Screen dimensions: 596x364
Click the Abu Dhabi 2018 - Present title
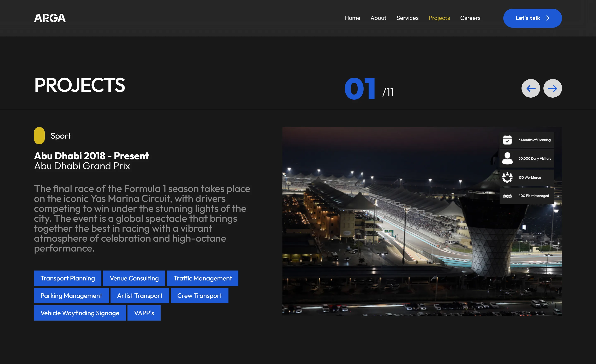pos(91,156)
